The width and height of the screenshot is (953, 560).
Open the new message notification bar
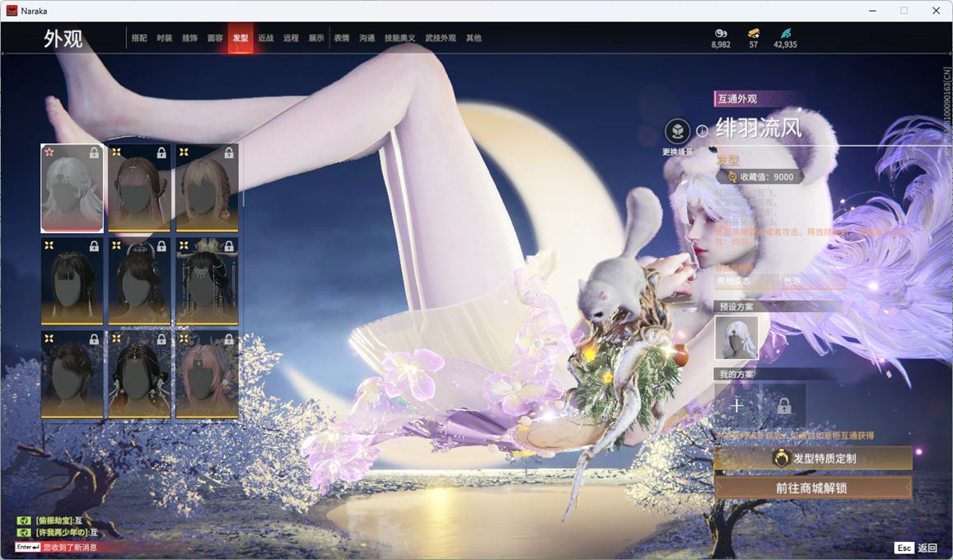(70, 547)
